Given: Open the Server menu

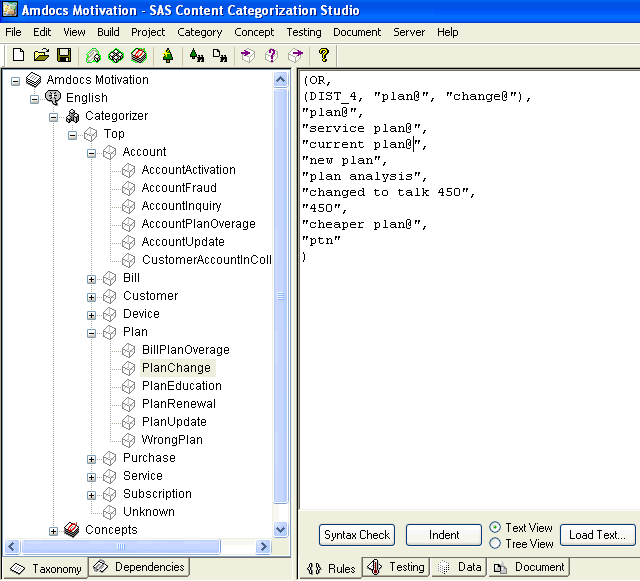Looking at the screenshot, I should (409, 32).
